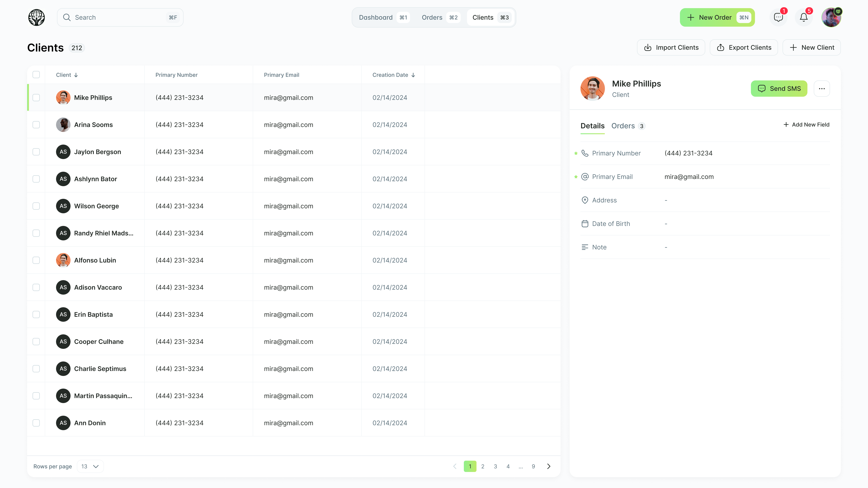The image size is (868, 488).
Task: Check the box for Arina Sooms
Action: [36, 125]
